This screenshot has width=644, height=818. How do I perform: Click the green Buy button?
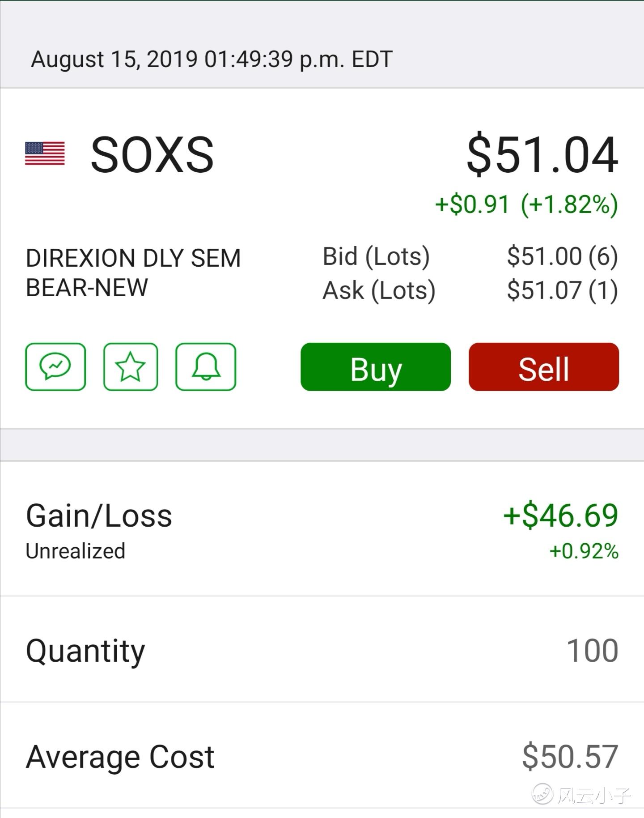[x=376, y=367]
